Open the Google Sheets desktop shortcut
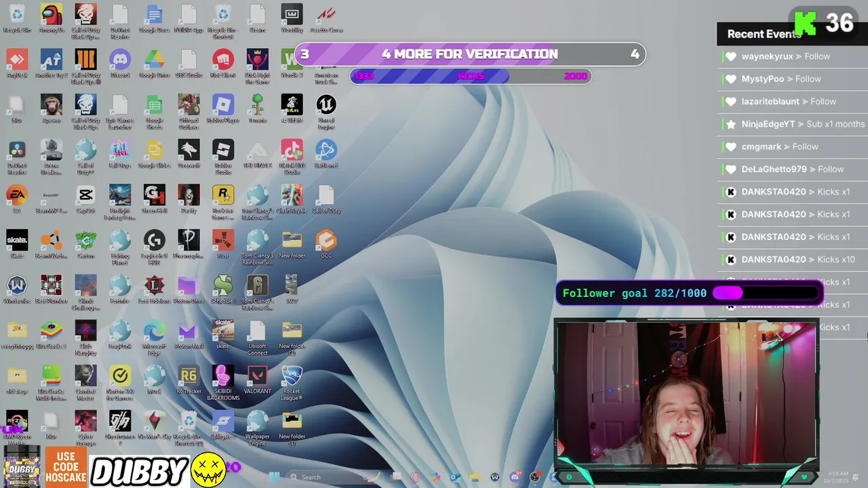The image size is (868, 488). click(x=155, y=113)
